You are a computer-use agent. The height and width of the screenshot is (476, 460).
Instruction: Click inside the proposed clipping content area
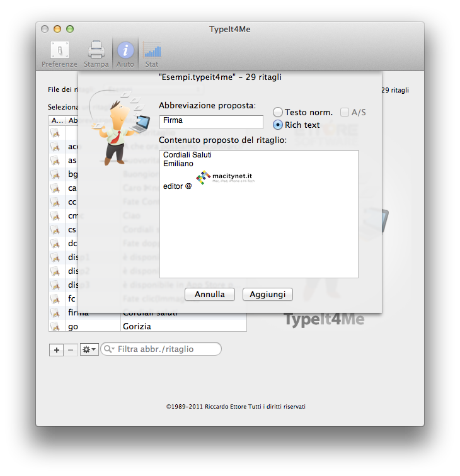pos(259,213)
